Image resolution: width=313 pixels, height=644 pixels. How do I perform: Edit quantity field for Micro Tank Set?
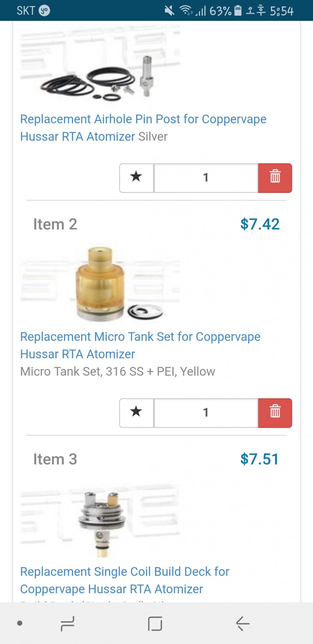coord(206,413)
